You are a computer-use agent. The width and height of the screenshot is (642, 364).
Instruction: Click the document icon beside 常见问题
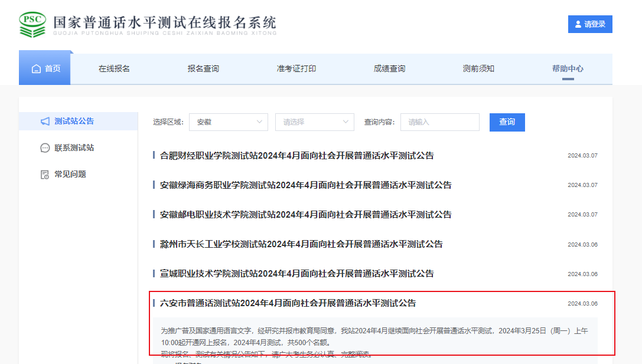pyautogui.click(x=45, y=175)
